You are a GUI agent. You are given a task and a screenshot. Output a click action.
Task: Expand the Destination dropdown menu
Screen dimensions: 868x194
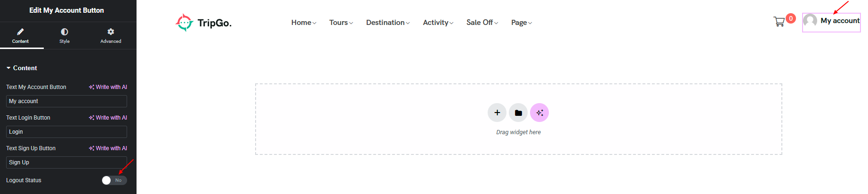[x=388, y=23]
